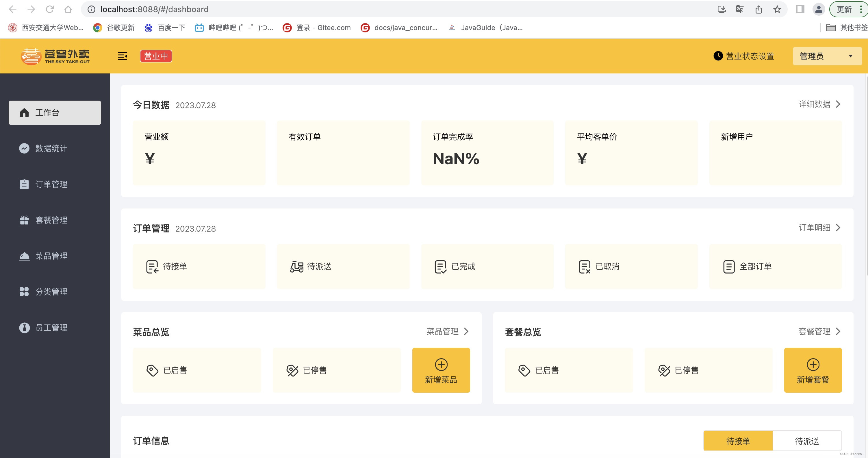Switch to the 待派送 tab in 订单信息
This screenshot has height=458, width=868.
tap(807, 441)
